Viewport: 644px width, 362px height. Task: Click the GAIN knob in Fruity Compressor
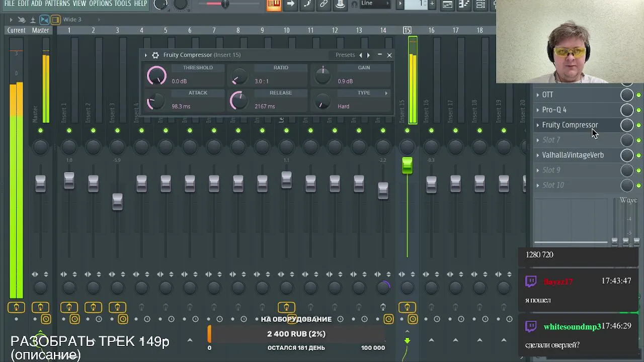coord(323,76)
